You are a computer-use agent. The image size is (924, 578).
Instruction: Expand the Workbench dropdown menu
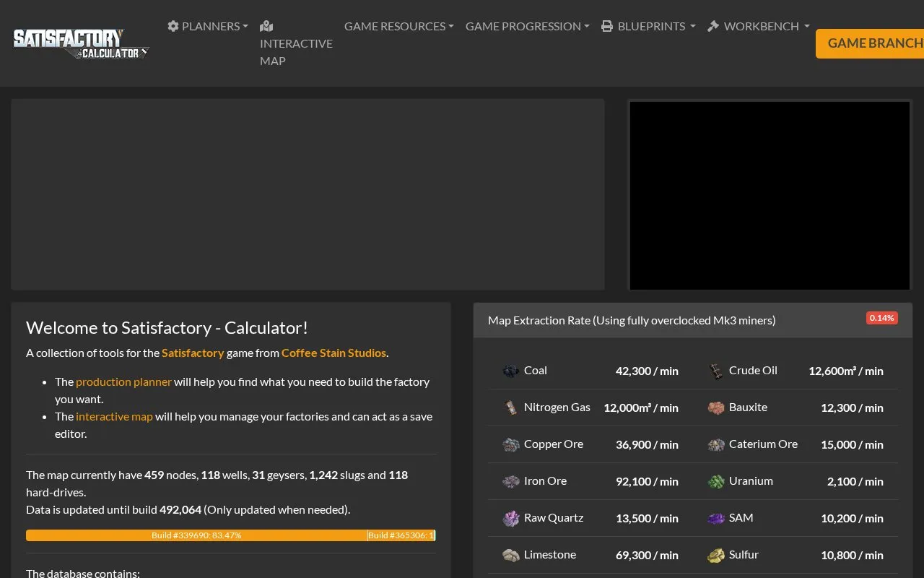(x=759, y=26)
